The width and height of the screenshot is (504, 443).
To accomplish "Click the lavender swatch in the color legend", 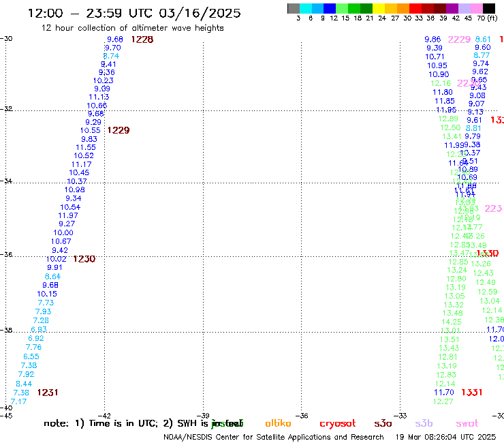I will [464, 8].
